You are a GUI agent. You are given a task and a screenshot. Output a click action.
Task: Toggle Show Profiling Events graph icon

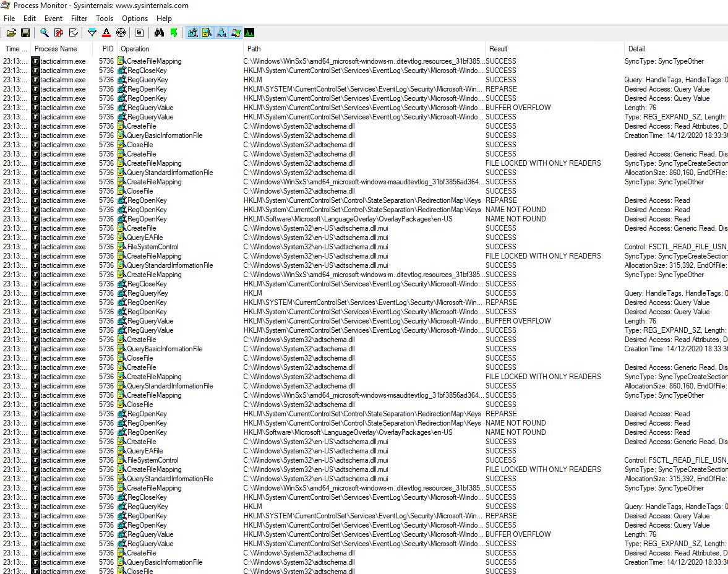[249, 33]
